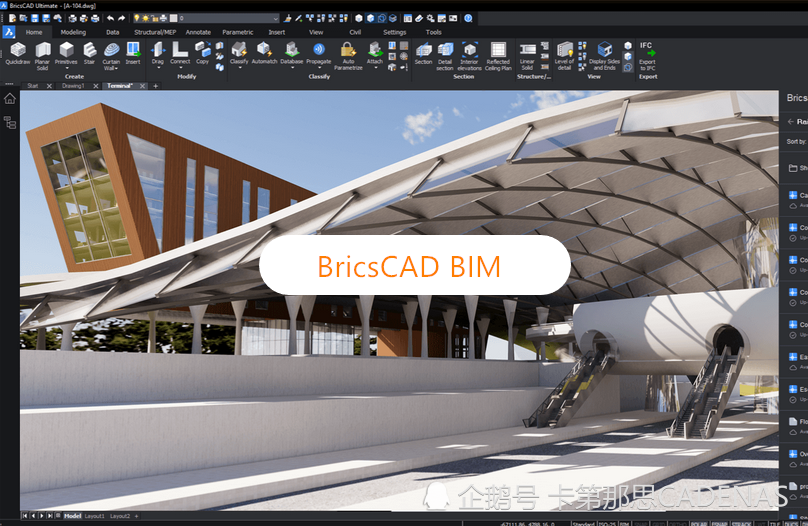
Task: Open the Classify tool
Action: tap(239, 54)
